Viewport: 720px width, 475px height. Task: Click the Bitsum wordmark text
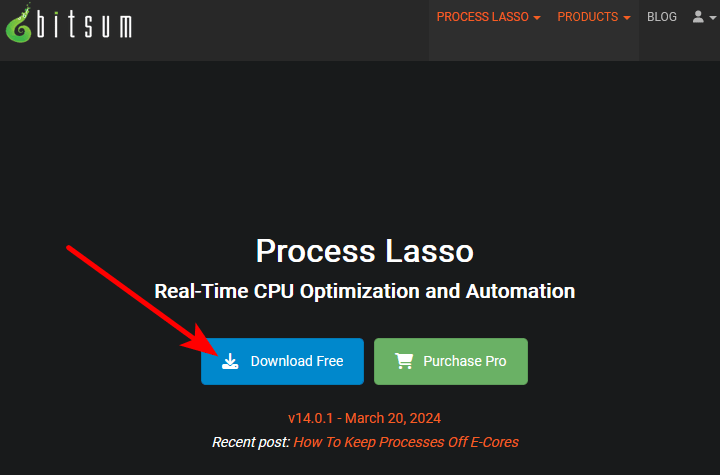coord(85,24)
